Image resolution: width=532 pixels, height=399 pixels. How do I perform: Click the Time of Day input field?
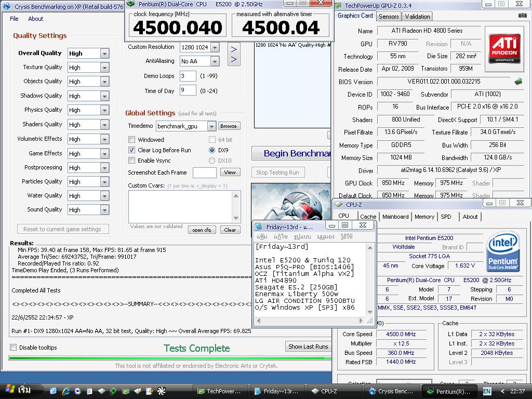[188, 90]
